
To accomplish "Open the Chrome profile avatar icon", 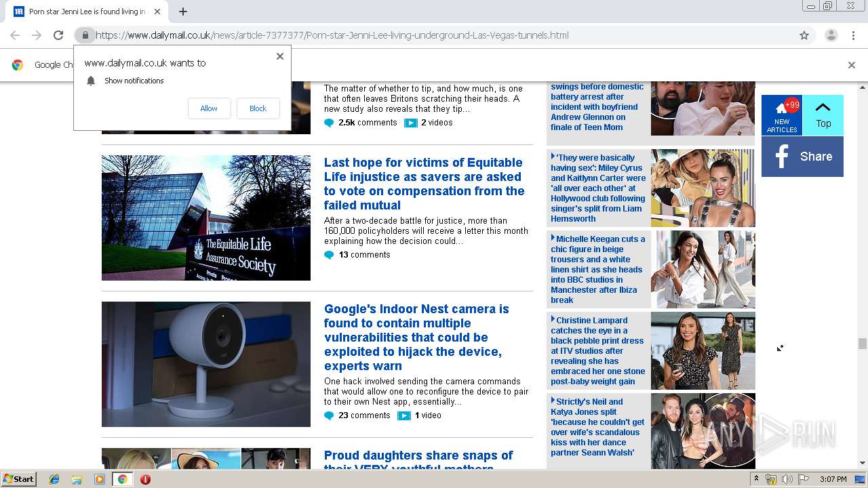I will point(831,35).
